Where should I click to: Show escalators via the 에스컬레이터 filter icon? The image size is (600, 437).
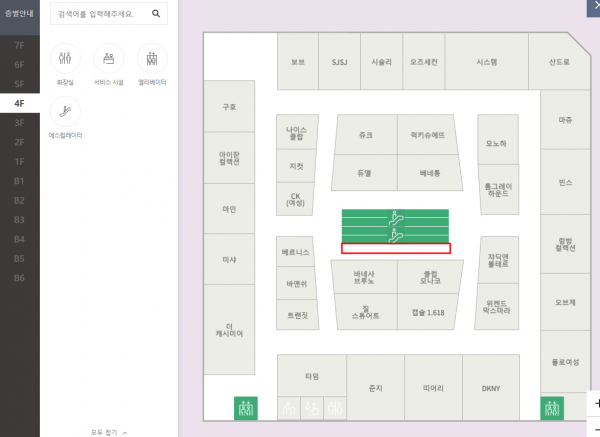click(65, 111)
